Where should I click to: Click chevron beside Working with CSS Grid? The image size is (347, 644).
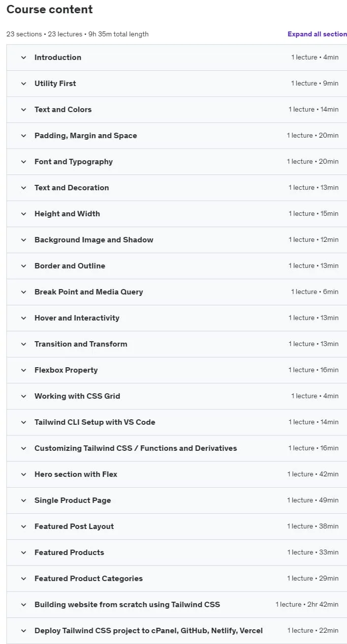(x=23, y=396)
